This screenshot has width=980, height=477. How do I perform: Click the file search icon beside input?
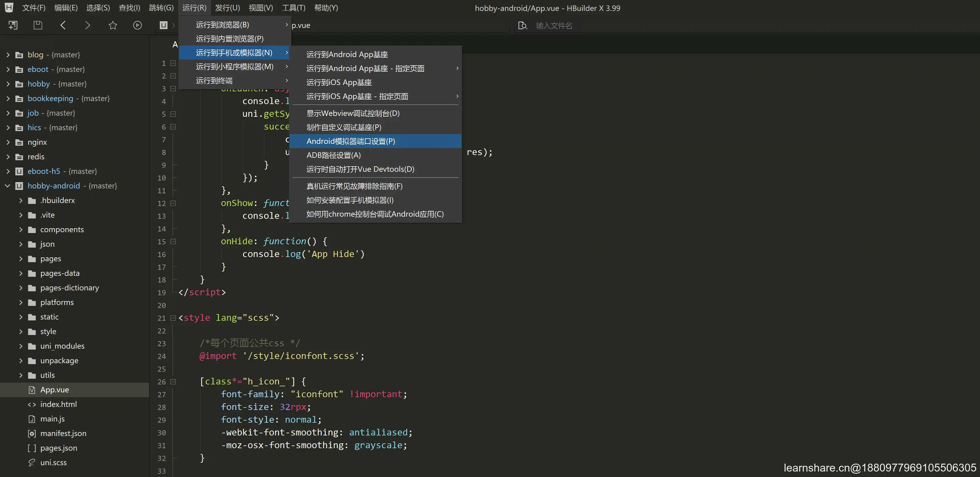tap(523, 25)
